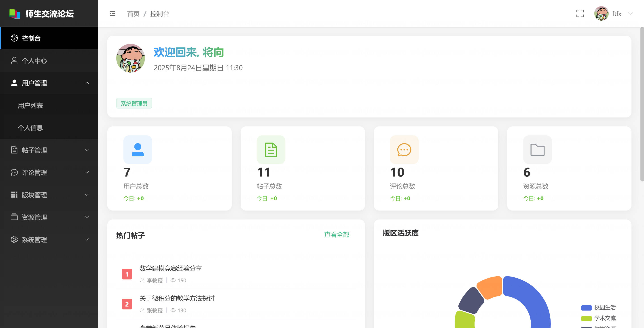The image size is (644, 328).
Task: Click the green 帖子总数 document icon
Action: 271,150
